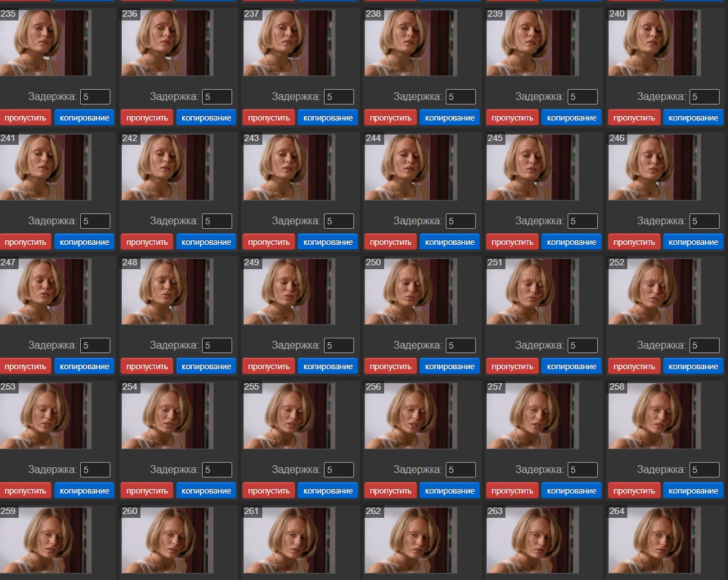Skip frame 245
728x580 pixels.
512,242
